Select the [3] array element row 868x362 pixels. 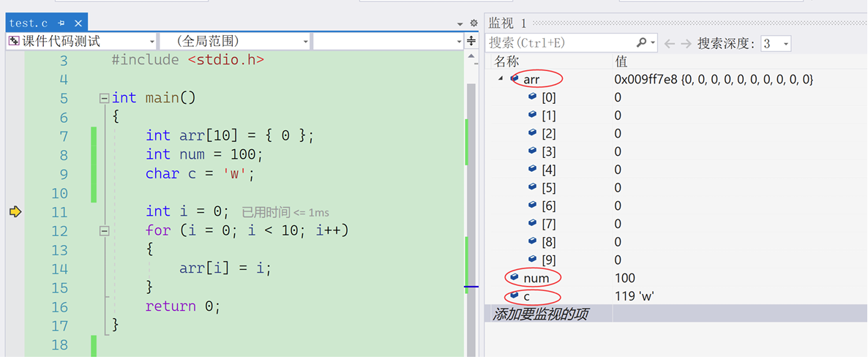[x=676, y=151]
